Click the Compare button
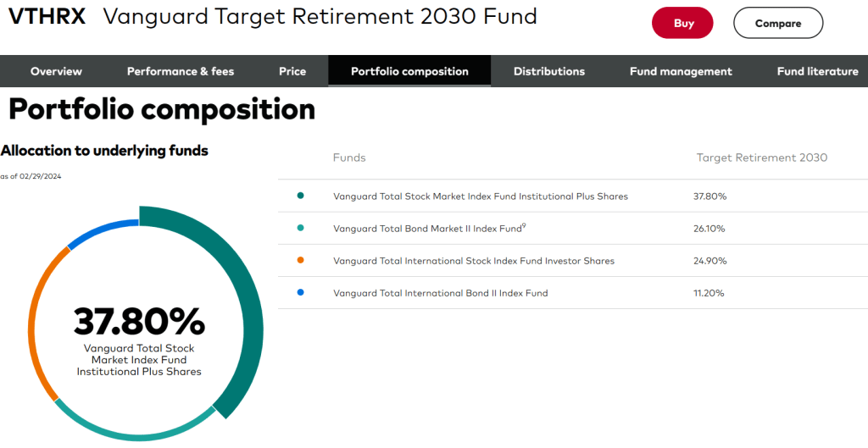The image size is (868, 448). (777, 24)
